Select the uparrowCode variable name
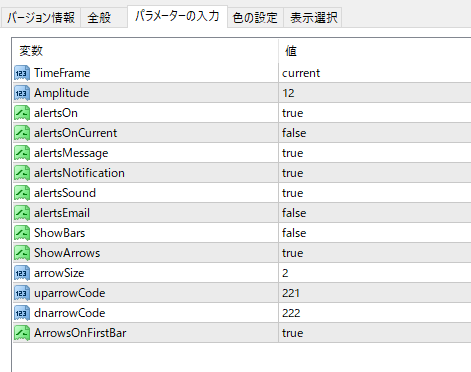 tap(70, 293)
